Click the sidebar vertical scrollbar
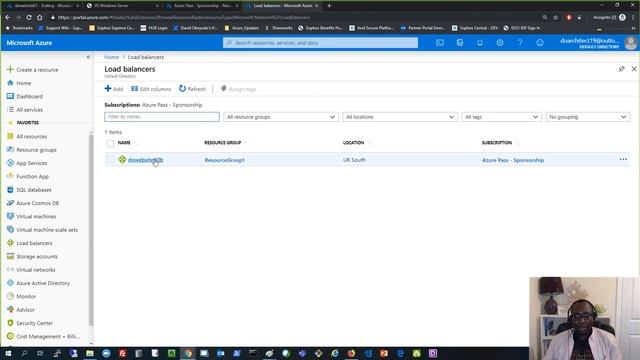640x360 pixels. coord(91,229)
